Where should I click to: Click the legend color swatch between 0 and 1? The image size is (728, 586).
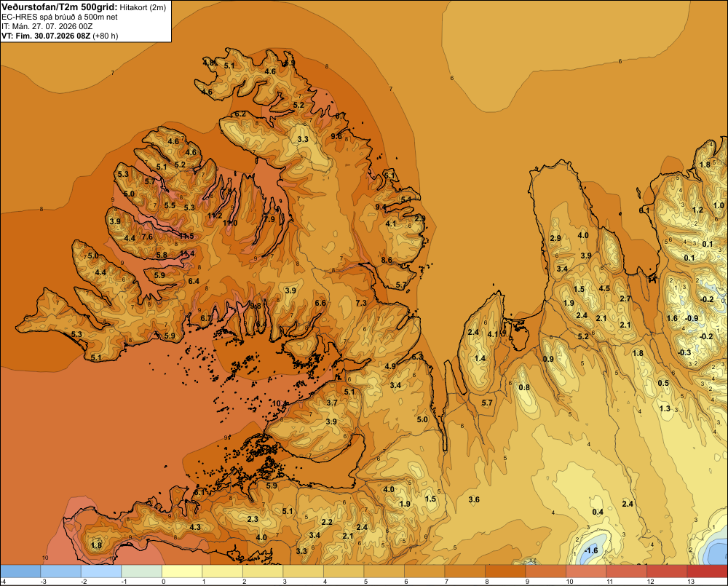click(x=182, y=571)
